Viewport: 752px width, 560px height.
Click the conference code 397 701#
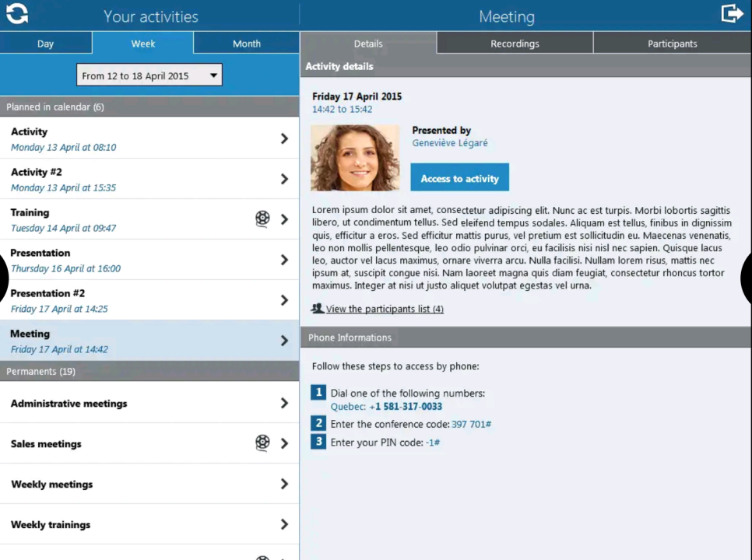pos(472,424)
